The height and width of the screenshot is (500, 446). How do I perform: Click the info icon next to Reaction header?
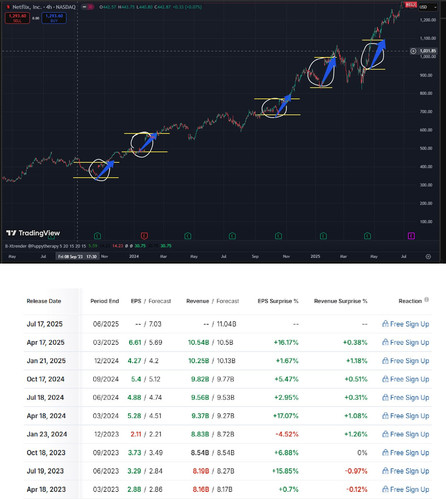pos(427,299)
